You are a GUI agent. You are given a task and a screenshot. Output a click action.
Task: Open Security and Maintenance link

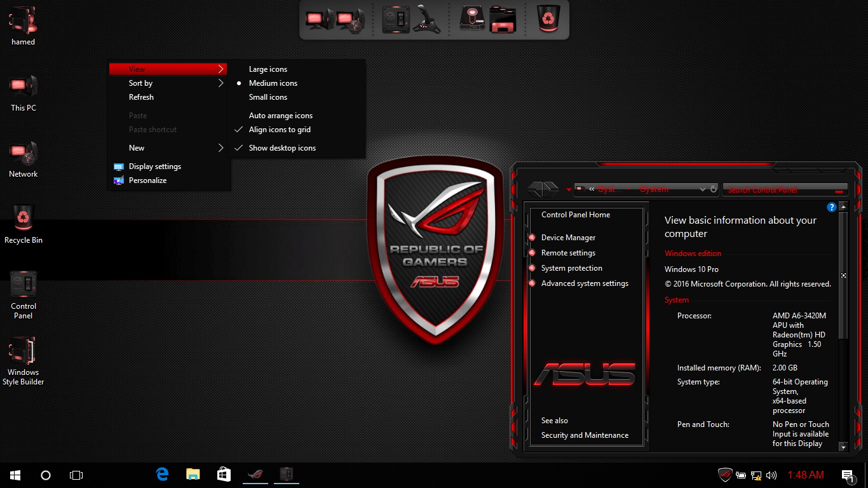click(585, 435)
